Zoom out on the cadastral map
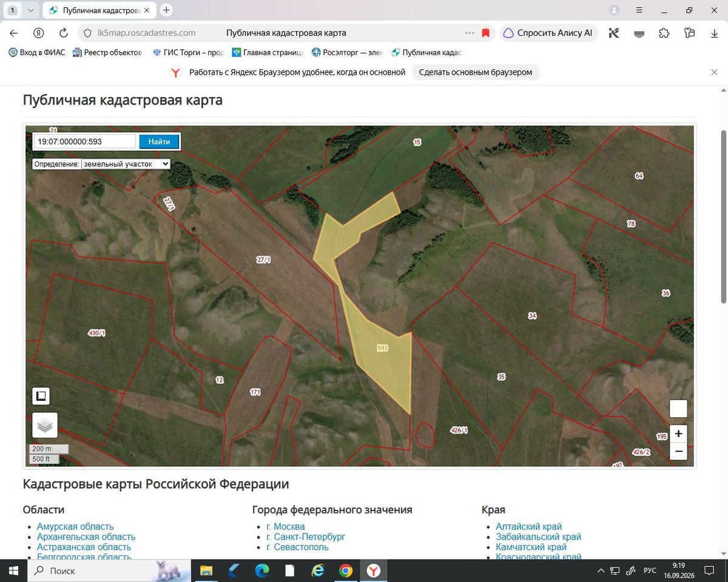 (678, 451)
